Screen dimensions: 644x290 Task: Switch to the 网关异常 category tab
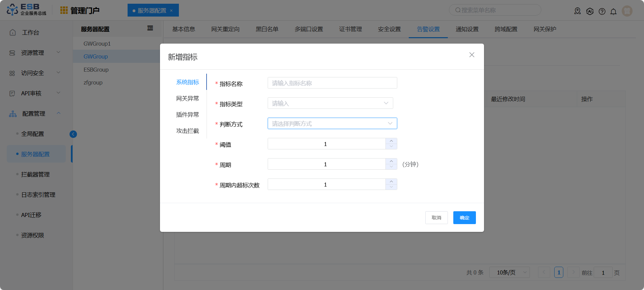click(x=187, y=98)
